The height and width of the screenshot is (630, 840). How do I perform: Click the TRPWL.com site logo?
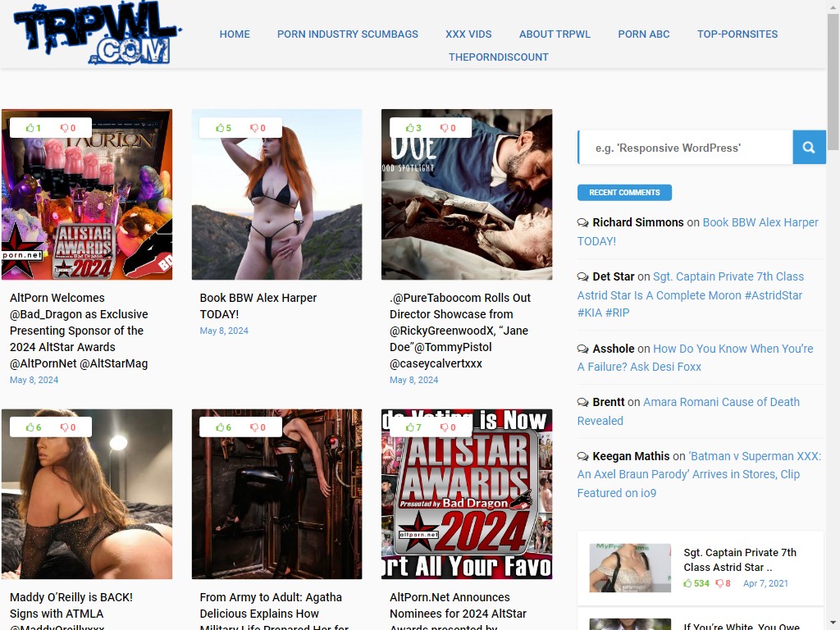coord(98,34)
